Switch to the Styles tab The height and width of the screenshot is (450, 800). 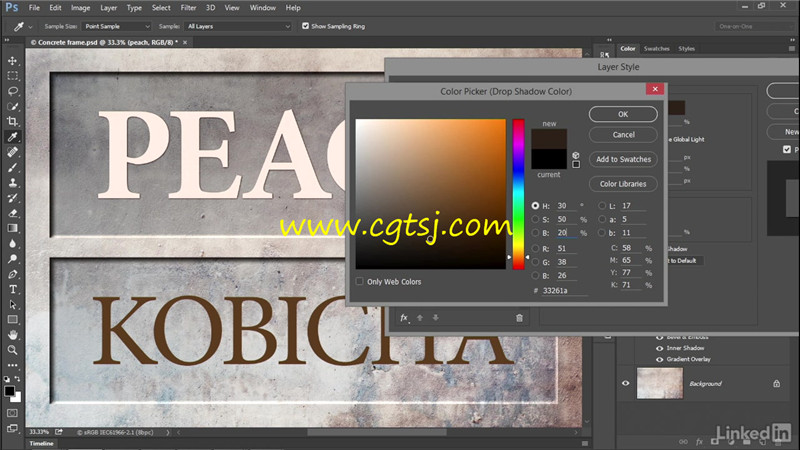click(x=686, y=48)
